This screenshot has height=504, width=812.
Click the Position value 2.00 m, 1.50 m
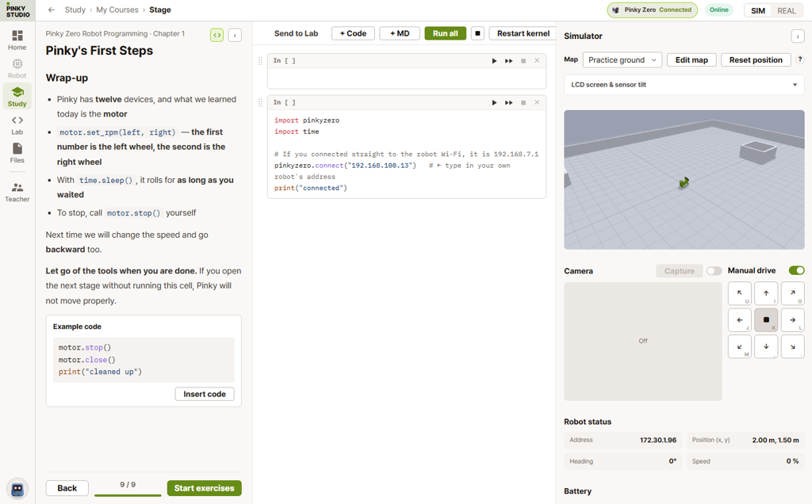click(776, 441)
